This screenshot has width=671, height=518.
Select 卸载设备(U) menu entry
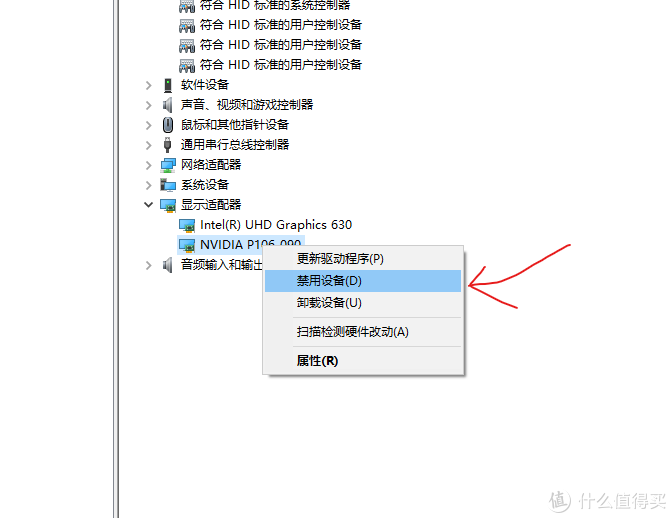tap(363, 303)
